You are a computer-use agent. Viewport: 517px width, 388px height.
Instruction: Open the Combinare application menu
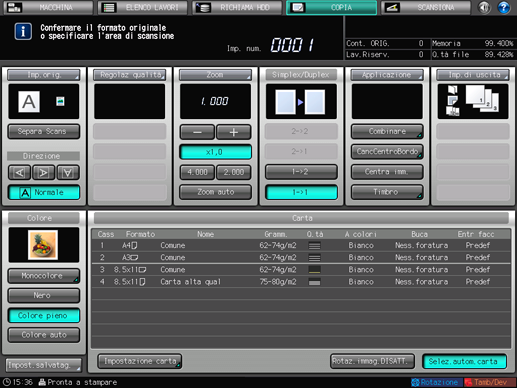(387, 131)
